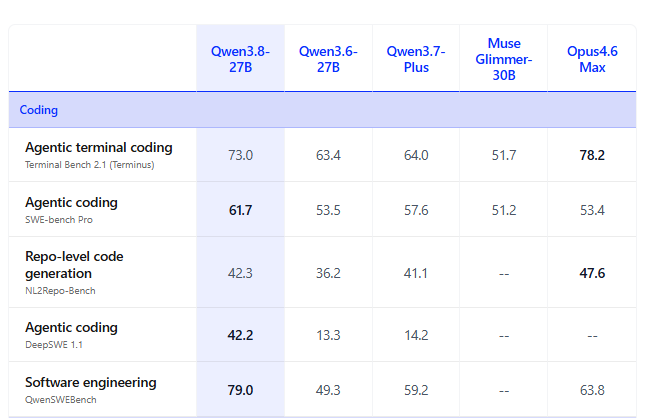Select the 49.3 score cell
Viewport: 662px width, 418px height.
coord(328,390)
